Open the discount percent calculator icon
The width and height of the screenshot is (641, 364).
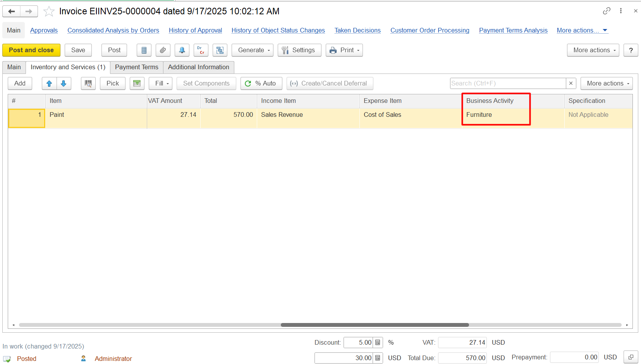click(x=378, y=343)
